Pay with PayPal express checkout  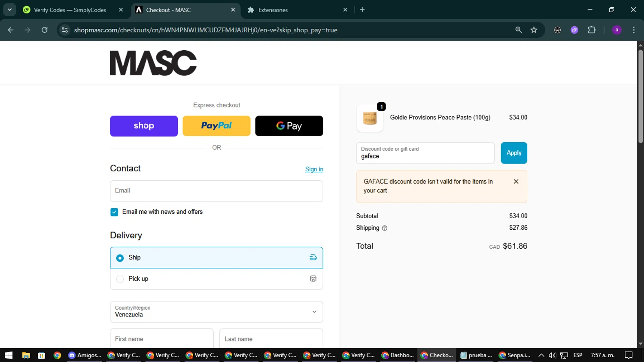coord(216,126)
